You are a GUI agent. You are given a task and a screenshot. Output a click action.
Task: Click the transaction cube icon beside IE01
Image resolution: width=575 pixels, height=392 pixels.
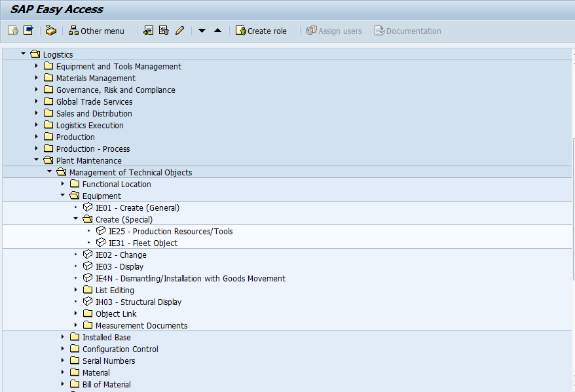[x=88, y=206]
